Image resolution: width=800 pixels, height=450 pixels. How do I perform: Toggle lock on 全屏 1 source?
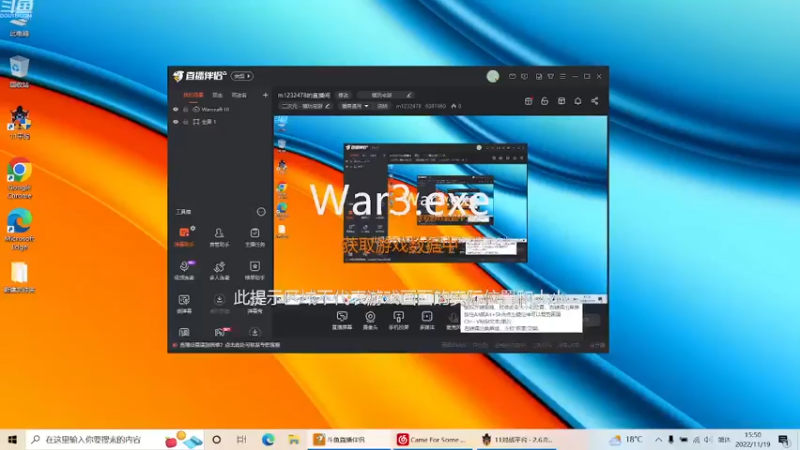click(x=186, y=122)
